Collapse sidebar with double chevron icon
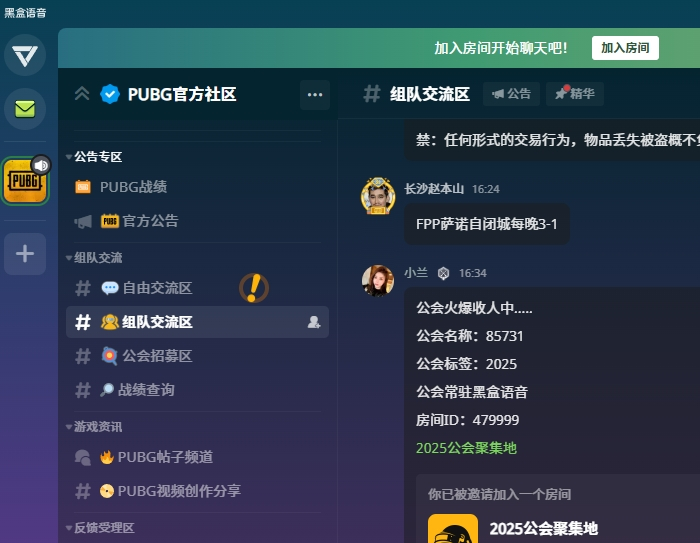Viewport: 700px width, 543px height. click(82, 94)
